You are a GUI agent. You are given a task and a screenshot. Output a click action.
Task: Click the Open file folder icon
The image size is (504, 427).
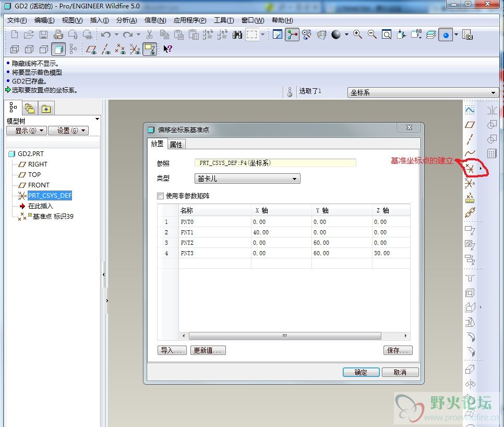29,34
